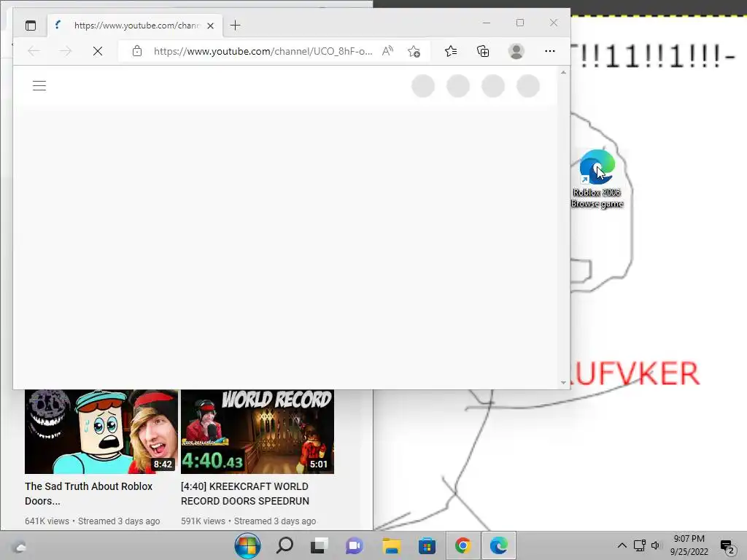Screen dimensions: 747x560
Task: Open notification center with 2 notifications
Action: [727, 546]
